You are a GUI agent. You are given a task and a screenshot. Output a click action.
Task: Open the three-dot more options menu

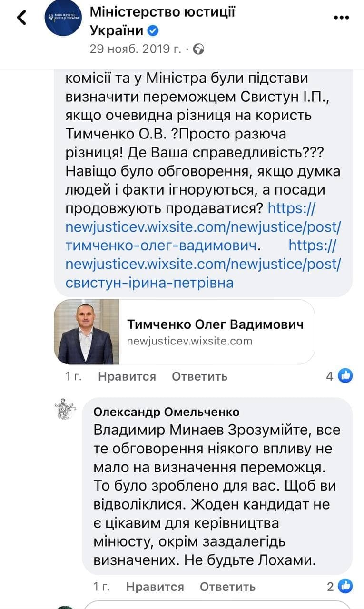tap(341, 18)
